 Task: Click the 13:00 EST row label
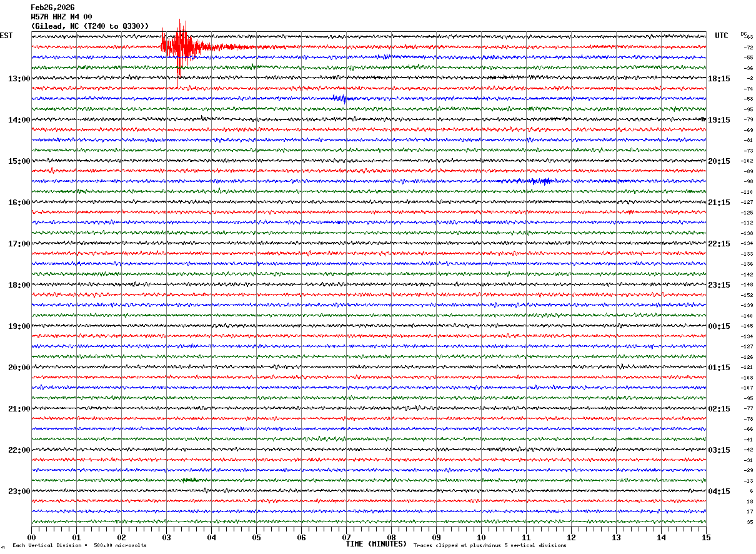pos(19,79)
